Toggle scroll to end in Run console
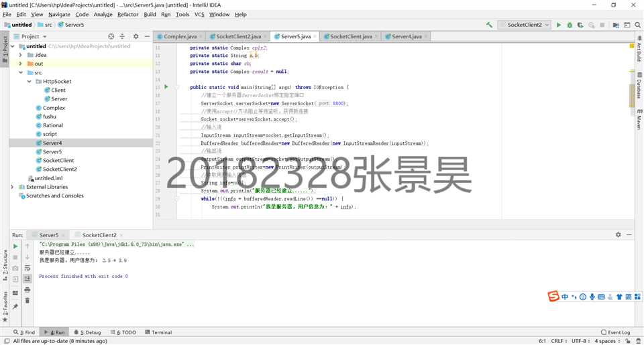Image resolution: width=644 pixels, height=345 pixels. (x=27, y=279)
